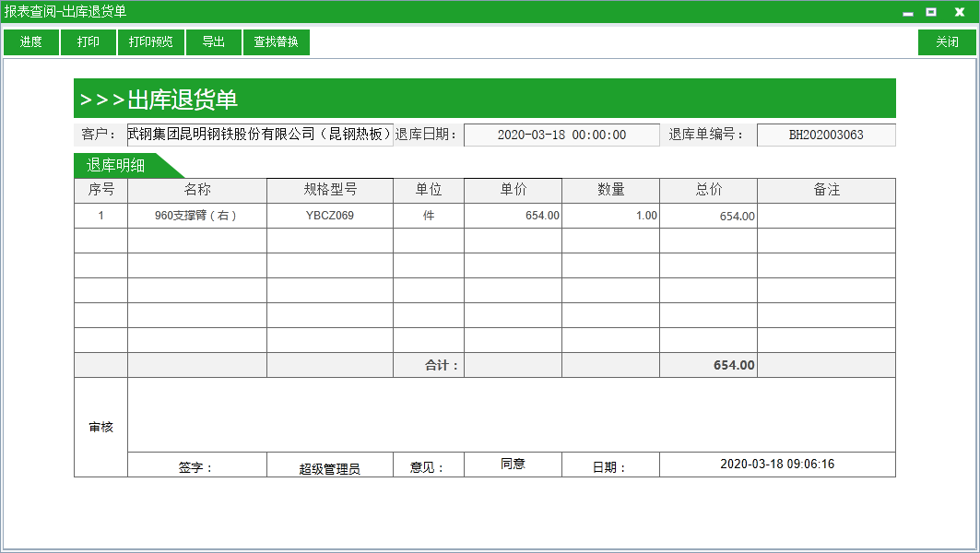
Task: Click the 出库退货单 green title banner
Action: pos(484,98)
